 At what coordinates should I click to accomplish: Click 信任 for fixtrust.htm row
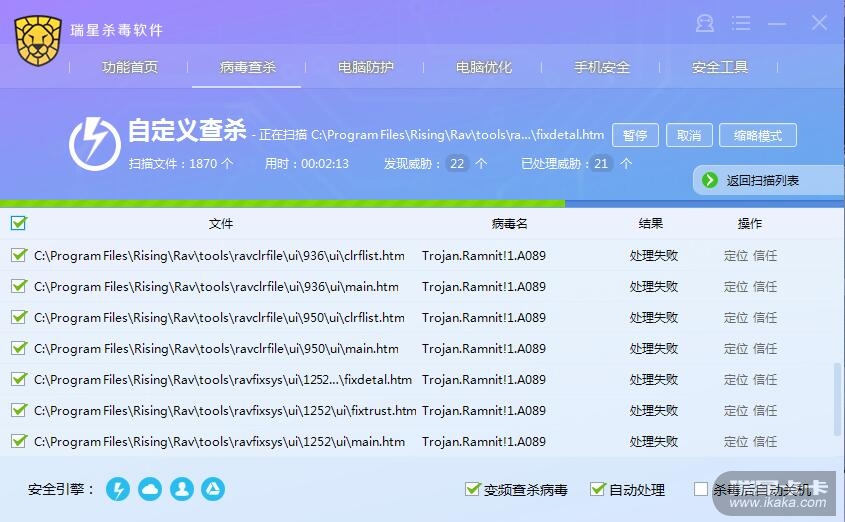(x=765, y=410)
